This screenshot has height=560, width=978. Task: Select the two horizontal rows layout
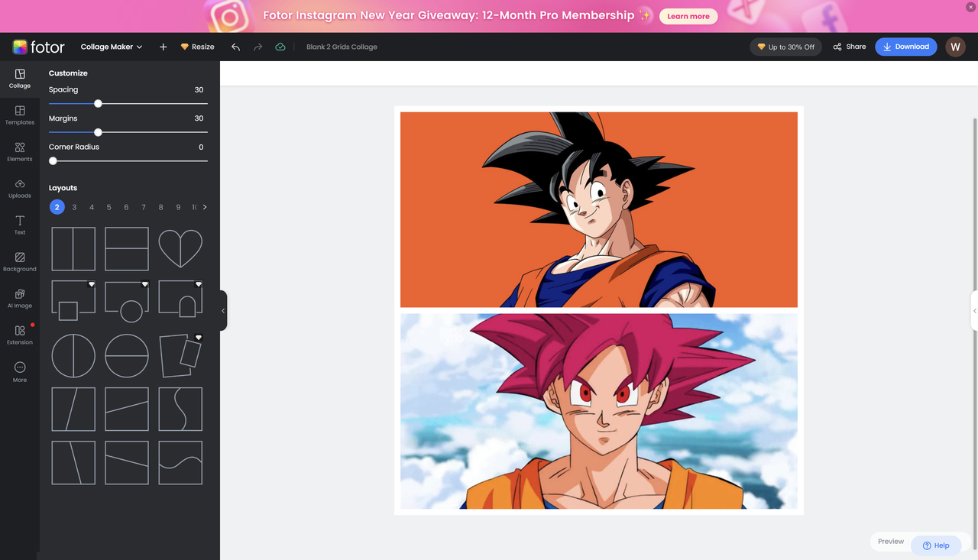pyautogui.click(x=127, y=249)
